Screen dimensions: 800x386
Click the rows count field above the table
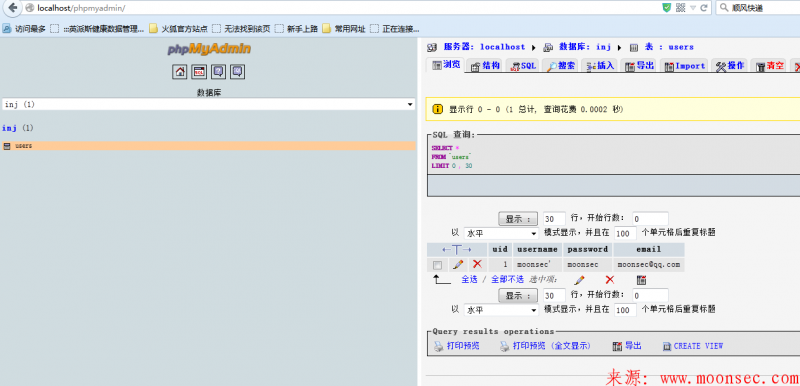coord(554,219)
